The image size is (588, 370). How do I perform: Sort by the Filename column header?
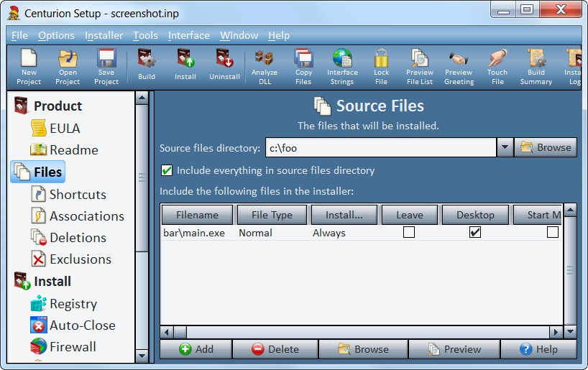coord(197,215)
